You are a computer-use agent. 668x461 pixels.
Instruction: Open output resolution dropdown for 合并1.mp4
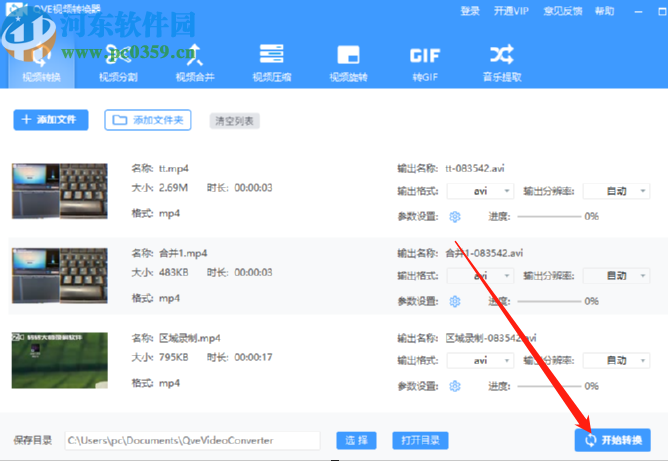tap(616, 276)
